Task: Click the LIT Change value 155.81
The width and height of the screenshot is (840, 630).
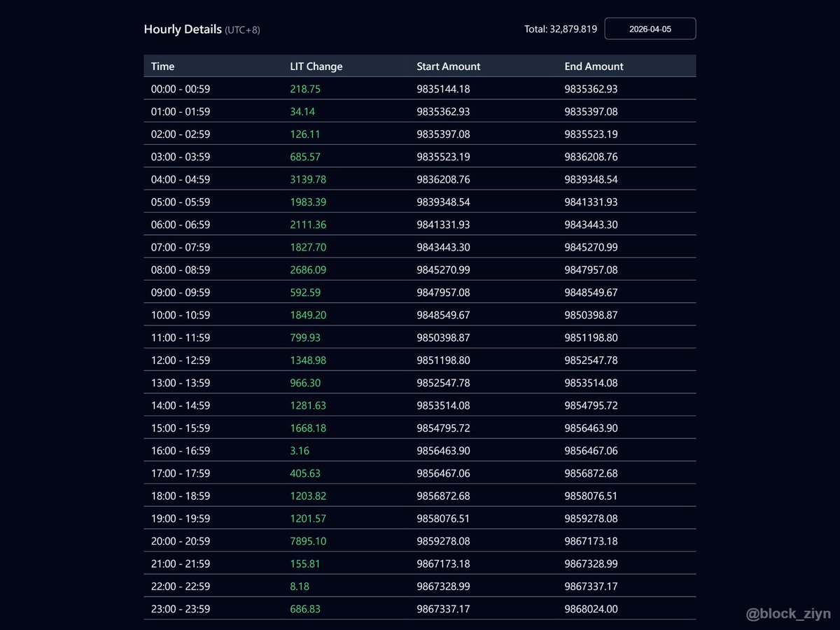Action: click(305, 563)
